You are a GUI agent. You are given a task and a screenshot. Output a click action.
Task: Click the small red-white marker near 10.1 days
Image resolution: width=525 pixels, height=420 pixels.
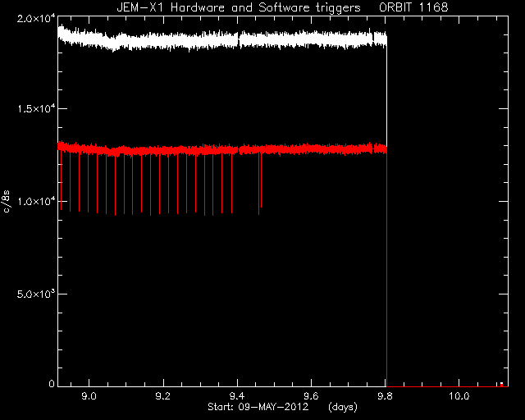501,384
